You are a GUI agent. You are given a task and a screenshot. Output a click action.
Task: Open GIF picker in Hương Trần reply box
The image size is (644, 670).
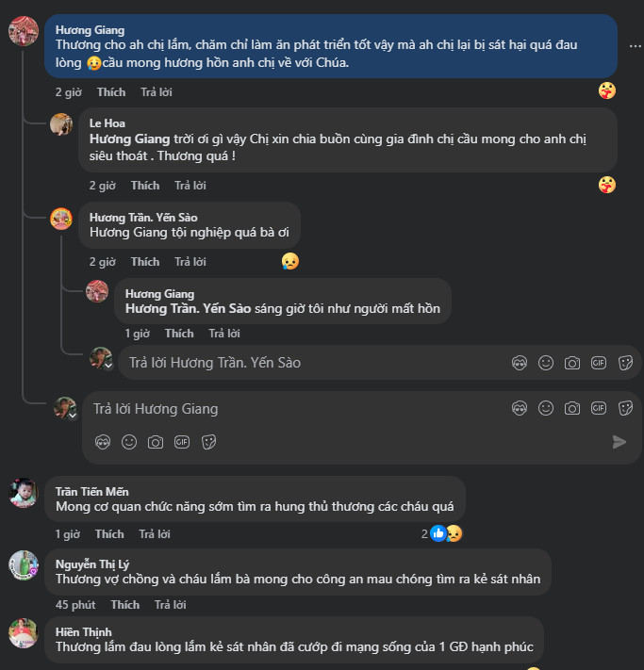click(598, 362)
